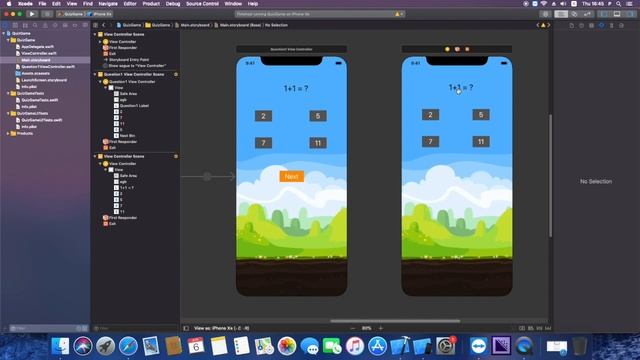
Task: Click answer button 5 in left phone
Action: [x=318, y=116]
